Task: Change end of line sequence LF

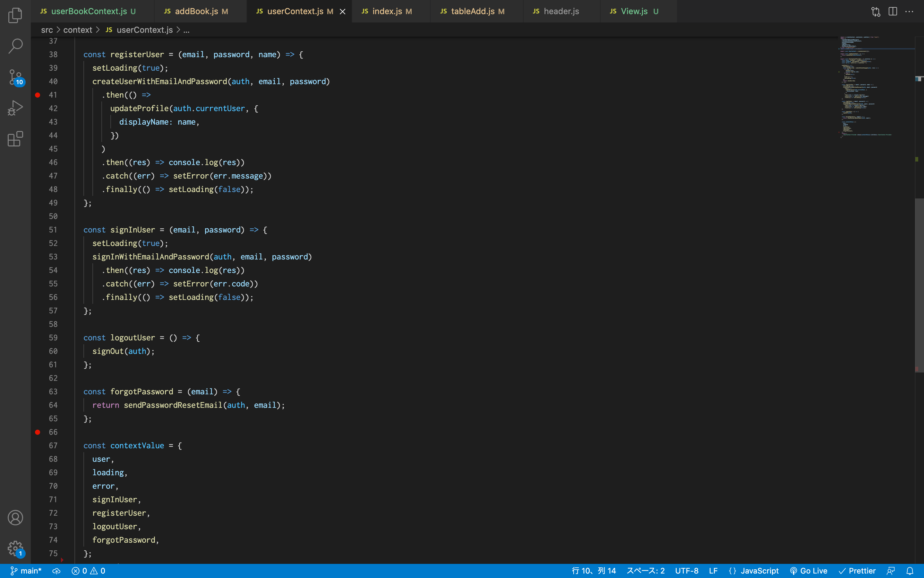Action: tap(713, 571)
